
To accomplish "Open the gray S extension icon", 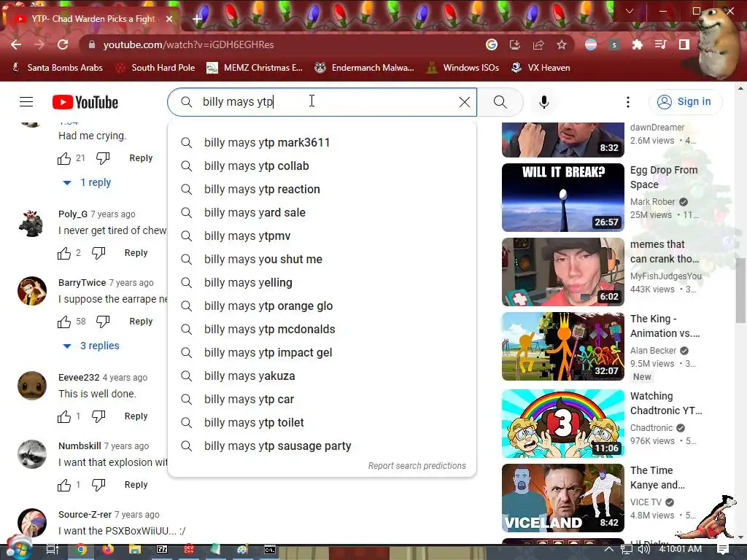I will point(614,44).
